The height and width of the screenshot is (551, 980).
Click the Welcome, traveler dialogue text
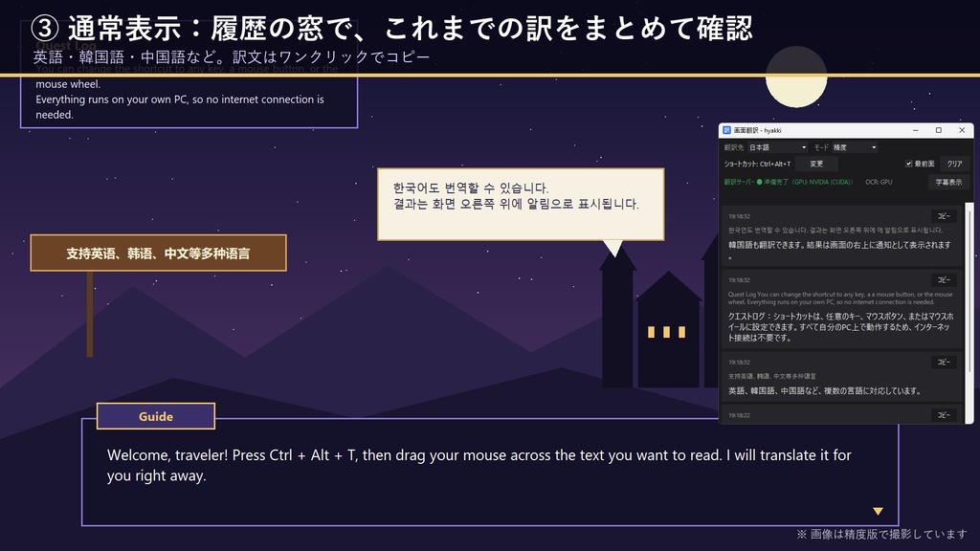point(479,465)
